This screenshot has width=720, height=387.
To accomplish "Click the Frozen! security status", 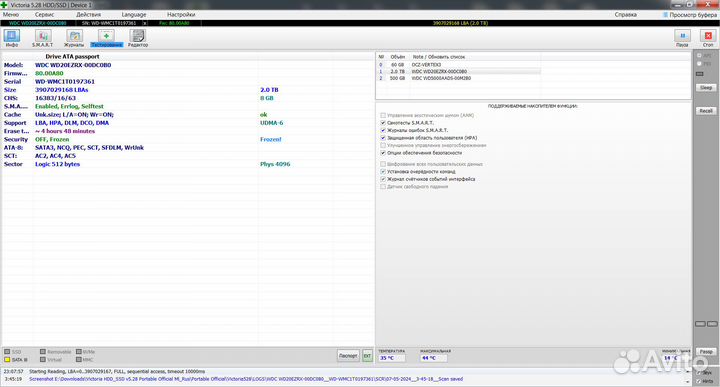I will (270, 140).
